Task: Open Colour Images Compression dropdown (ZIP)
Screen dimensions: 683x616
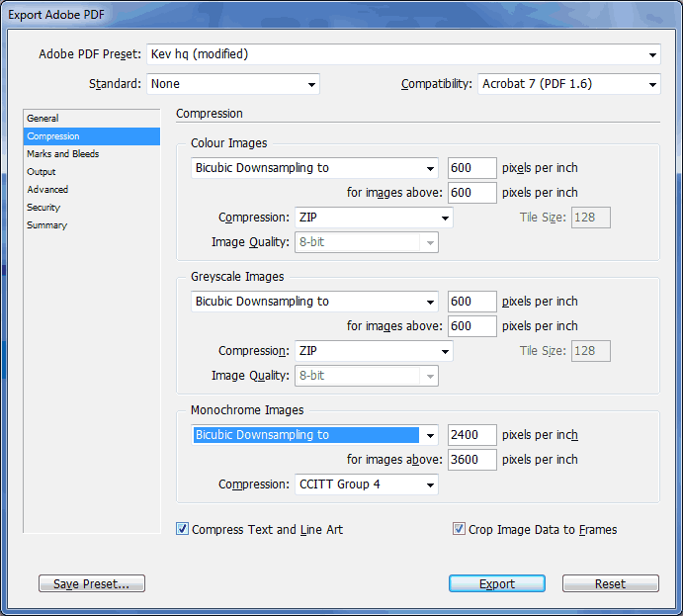Action: pyautogui.click(x=374, y=218)
